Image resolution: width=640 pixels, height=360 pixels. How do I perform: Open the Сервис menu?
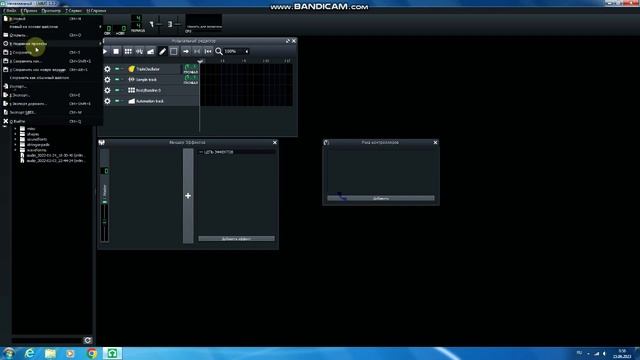pos(73,11)
